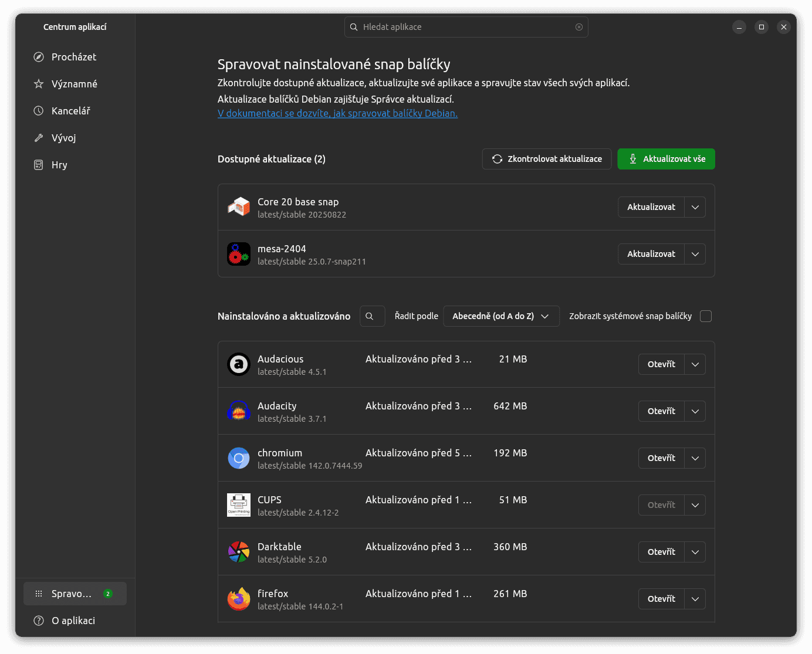
Task: Click the chromium app icon
Action: [239, 458]
